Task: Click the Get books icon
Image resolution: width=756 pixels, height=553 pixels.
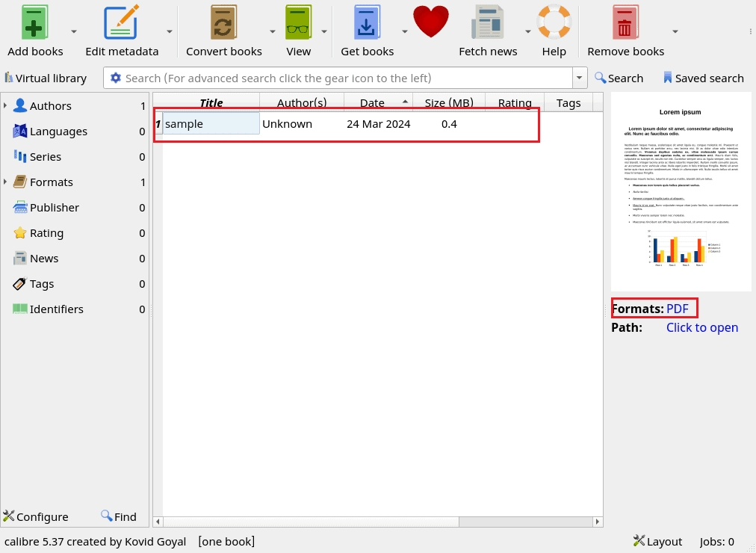Action: point(367,22)
